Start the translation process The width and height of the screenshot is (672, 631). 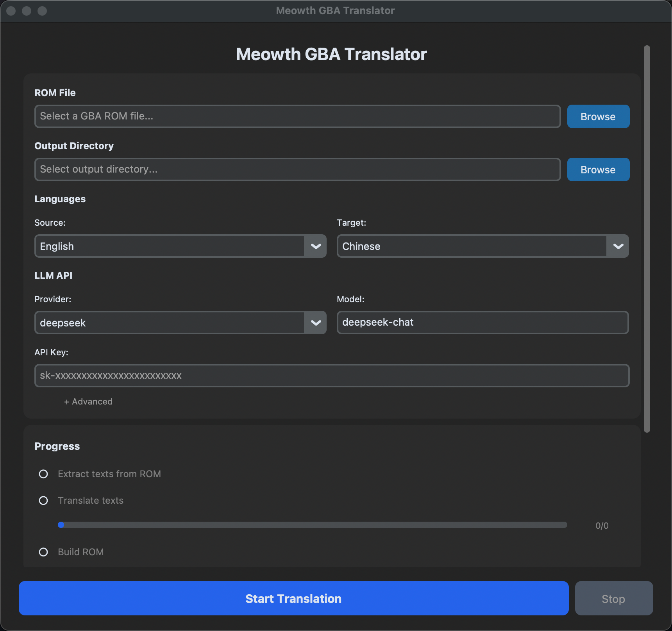click(293, 598)
